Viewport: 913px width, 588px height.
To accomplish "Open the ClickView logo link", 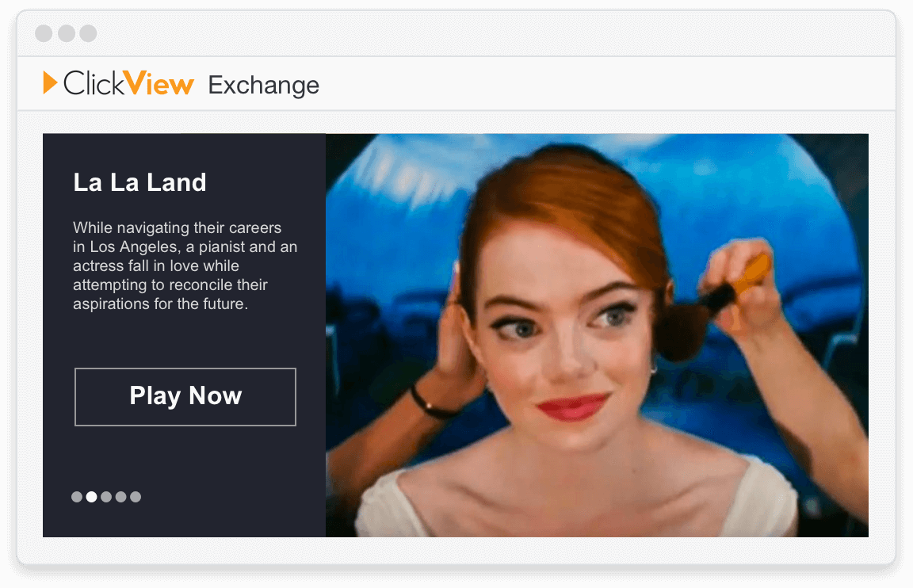I will [118, 83].
